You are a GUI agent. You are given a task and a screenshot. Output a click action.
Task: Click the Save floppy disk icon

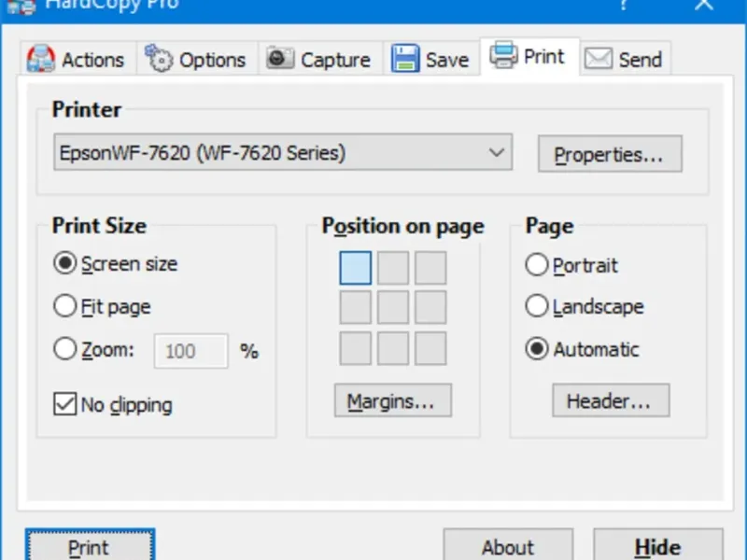coord(405,59)
